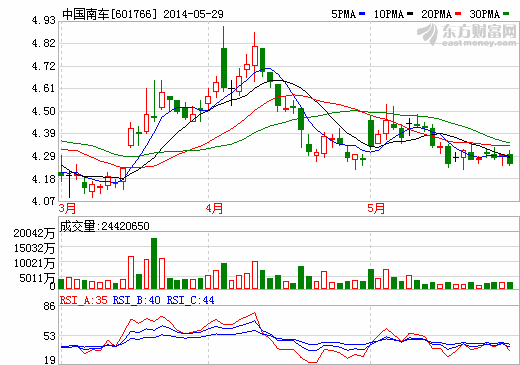Image resolution: width=520 pixels, height=365 pixels.
Task: Click the RSI_B:40 indicator label
Action: point(137,300)
